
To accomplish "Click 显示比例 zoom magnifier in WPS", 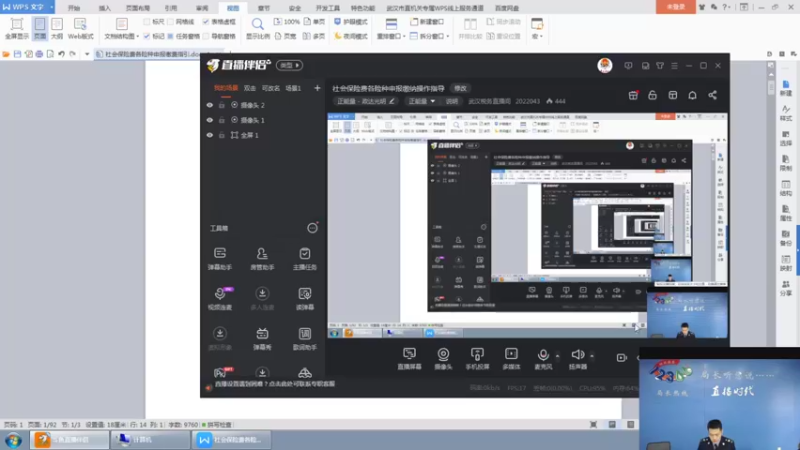I will (258, 29).
